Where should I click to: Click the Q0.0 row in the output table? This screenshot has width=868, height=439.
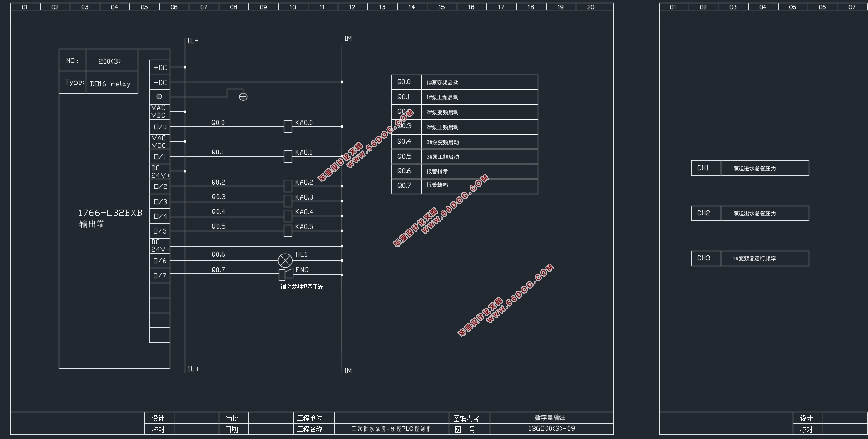pos(464,82)
